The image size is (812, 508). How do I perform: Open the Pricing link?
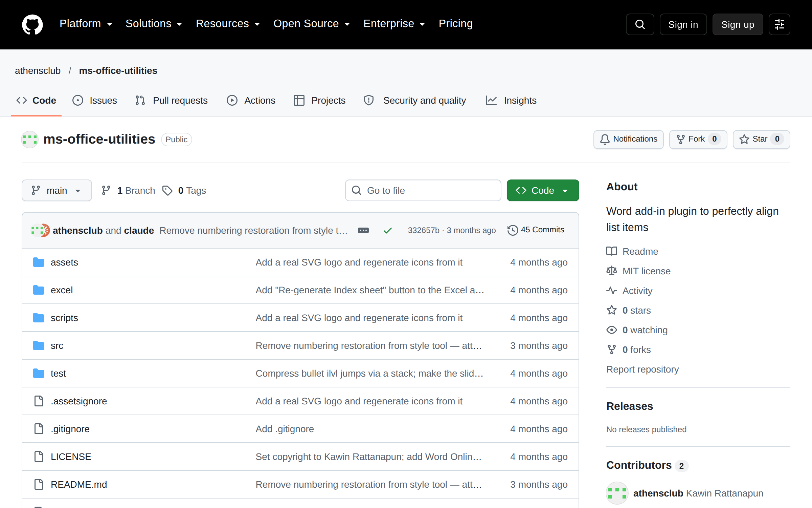pyautogui.click(x=455, y=24)
